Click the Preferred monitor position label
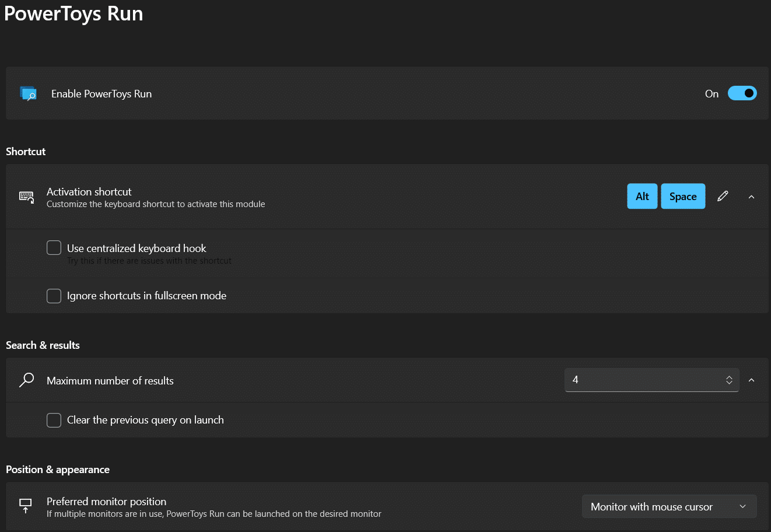 point(107,501)
